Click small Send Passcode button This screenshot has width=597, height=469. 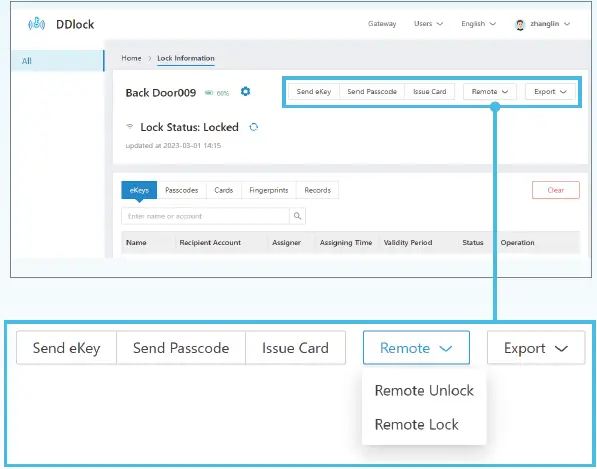(372, 92)
